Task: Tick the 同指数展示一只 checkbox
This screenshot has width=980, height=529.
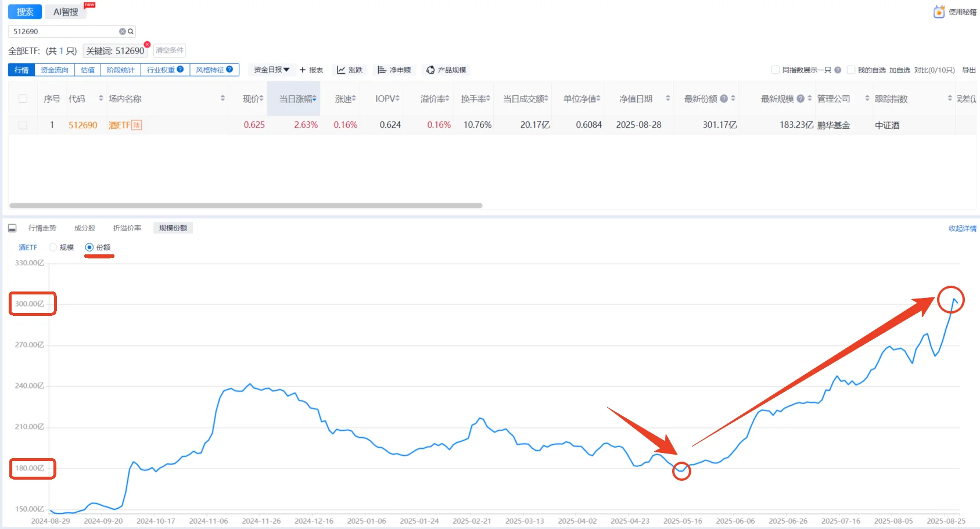Action: pos(776,70)
